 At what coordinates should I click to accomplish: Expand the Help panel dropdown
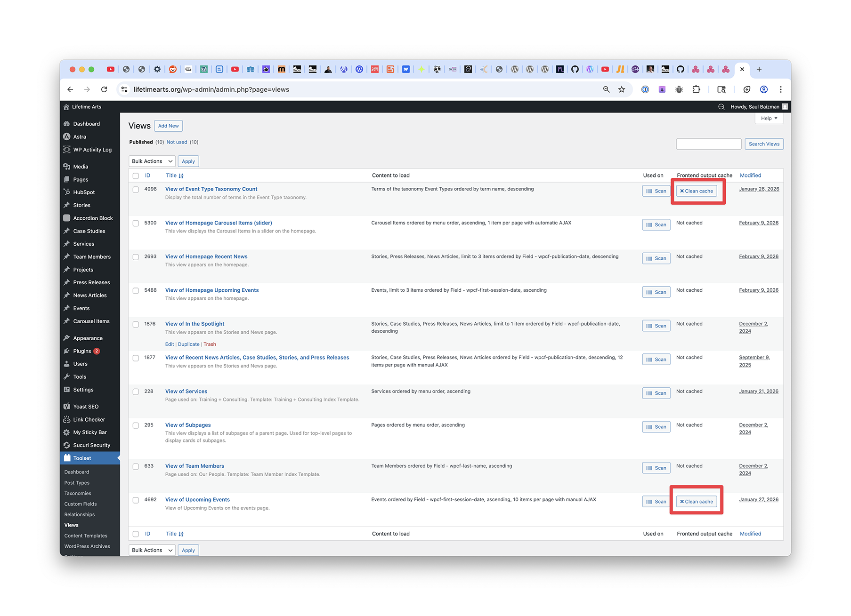[769, 118]
